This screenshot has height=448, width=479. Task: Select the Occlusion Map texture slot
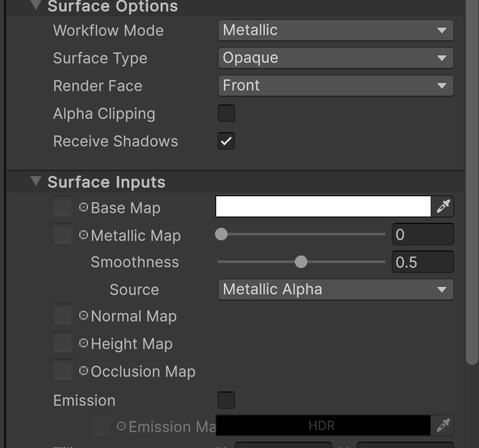coord(63,371)
